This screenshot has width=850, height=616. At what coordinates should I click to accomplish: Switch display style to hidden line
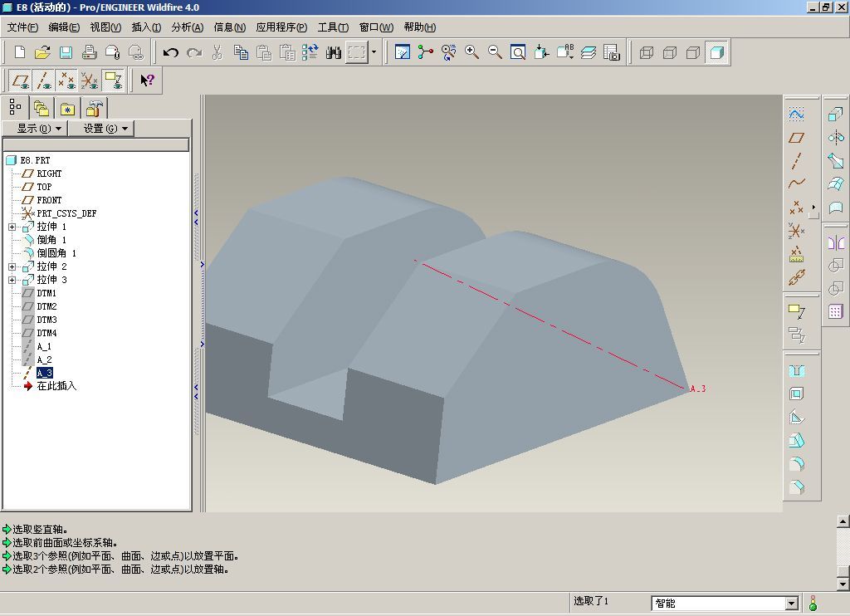click(670, 52)
